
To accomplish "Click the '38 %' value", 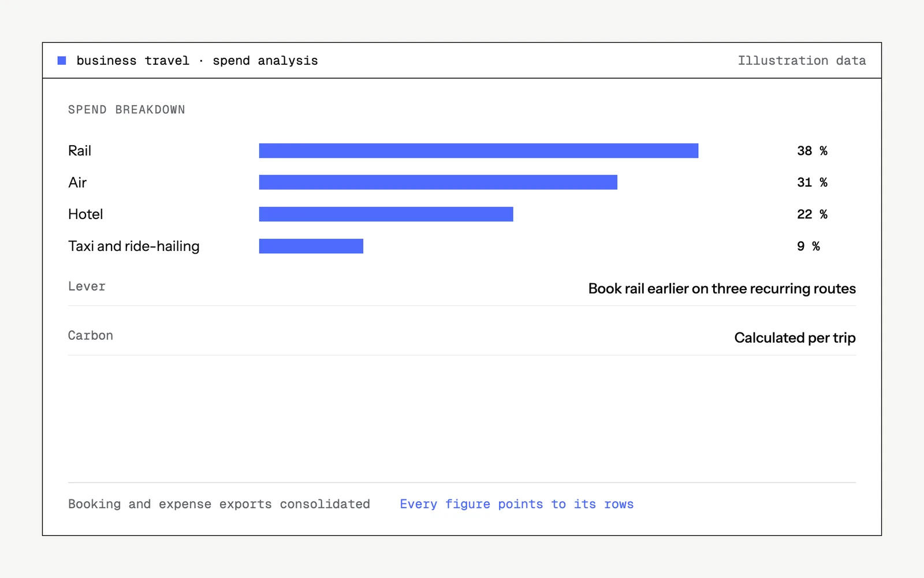I will tap(812, 151).
